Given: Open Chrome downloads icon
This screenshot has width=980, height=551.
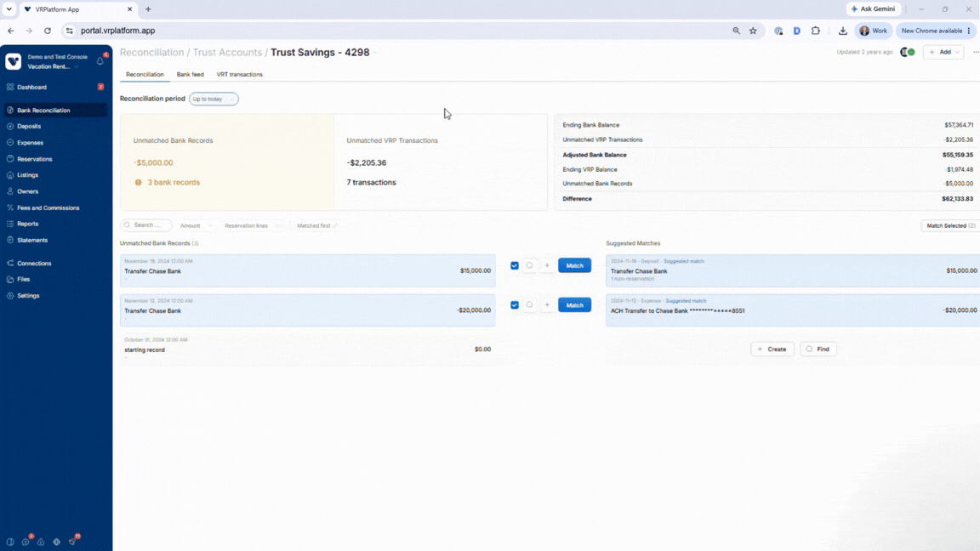Looking at the screenshot, I should [842, 31].
